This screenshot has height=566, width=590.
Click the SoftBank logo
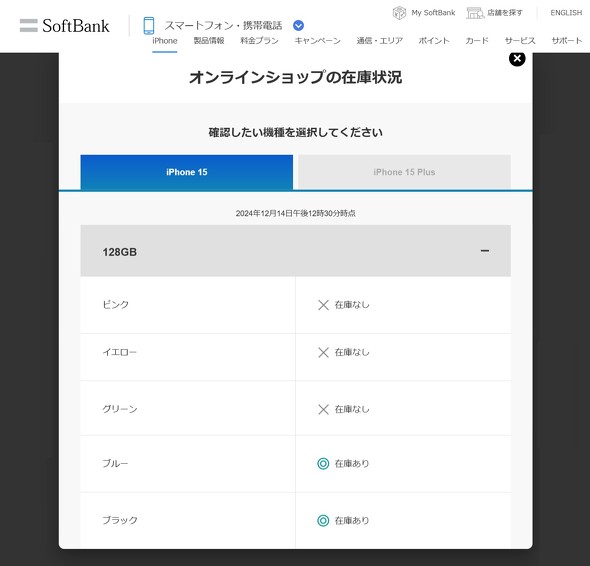[x=64, y=26]
